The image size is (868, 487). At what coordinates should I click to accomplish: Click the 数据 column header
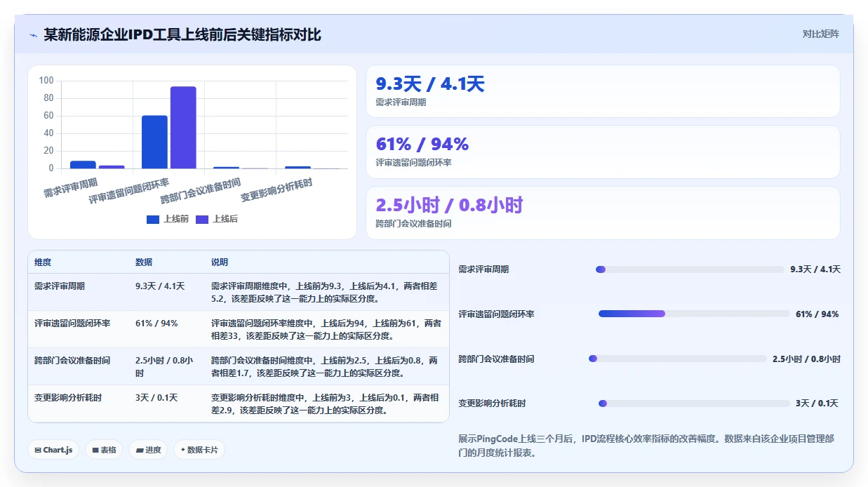pyautogui.click(x=144, y=262)
